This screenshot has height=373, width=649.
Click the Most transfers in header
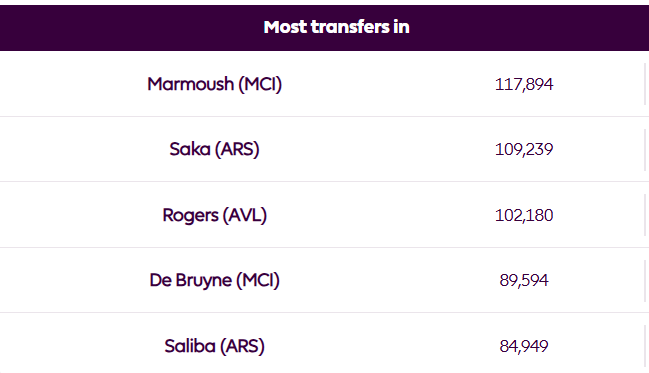[337, 27]
